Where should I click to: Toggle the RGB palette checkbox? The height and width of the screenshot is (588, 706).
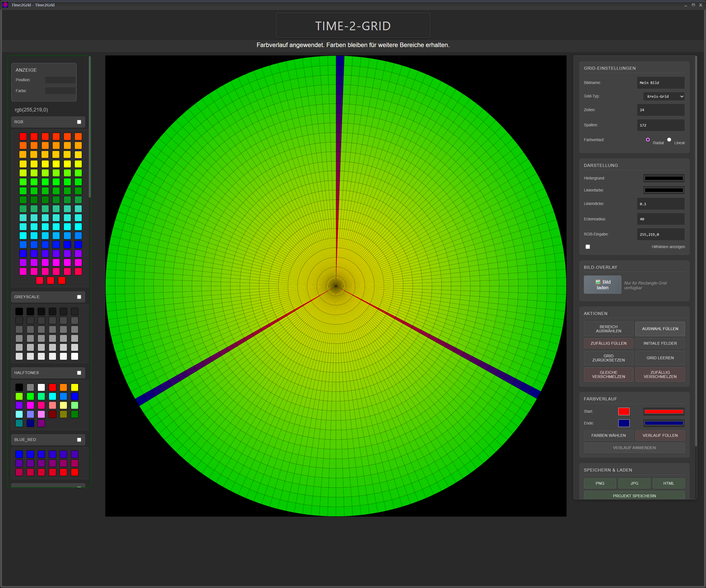(x=79, y=122)
